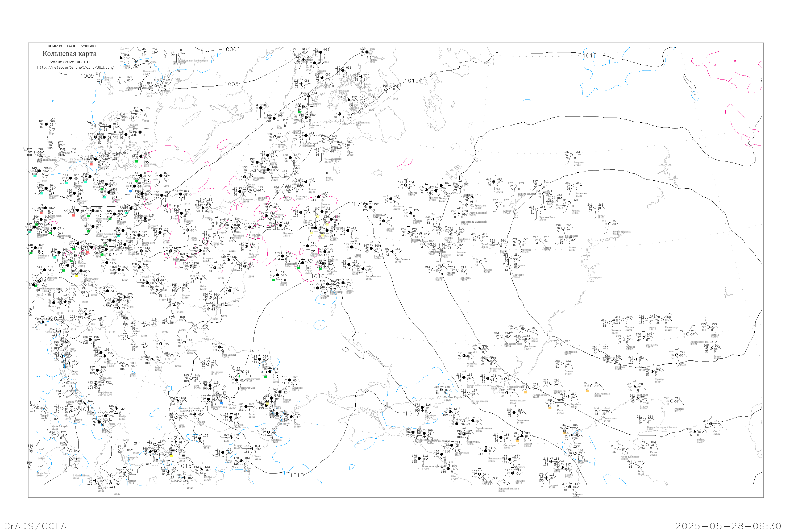Click the Кольцевая карта title text
Image resolution: width=798 pixels, height=532 pixels.
click(x=69, y=54)
